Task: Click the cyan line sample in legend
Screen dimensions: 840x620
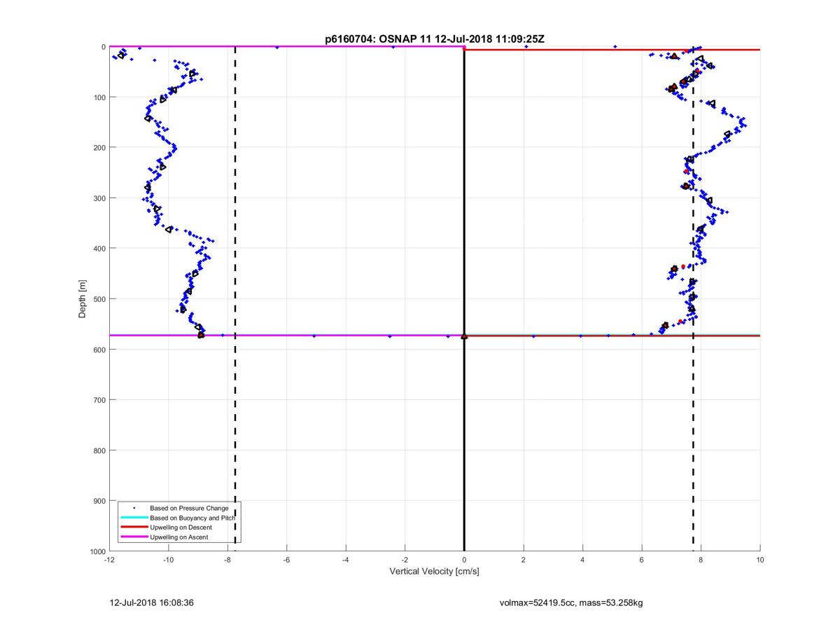Action: click(134, 518)
